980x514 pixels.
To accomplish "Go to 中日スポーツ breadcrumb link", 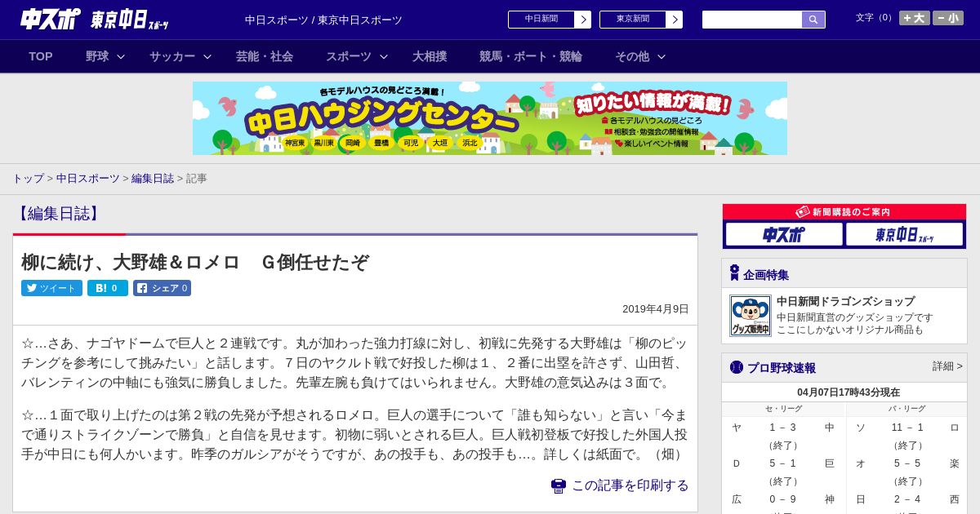I will [x=87, y=178].
